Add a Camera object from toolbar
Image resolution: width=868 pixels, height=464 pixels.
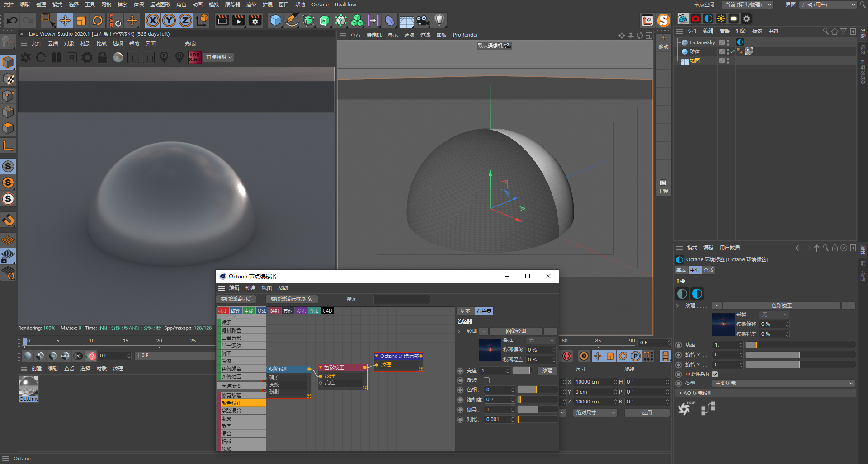pos(423,20)
